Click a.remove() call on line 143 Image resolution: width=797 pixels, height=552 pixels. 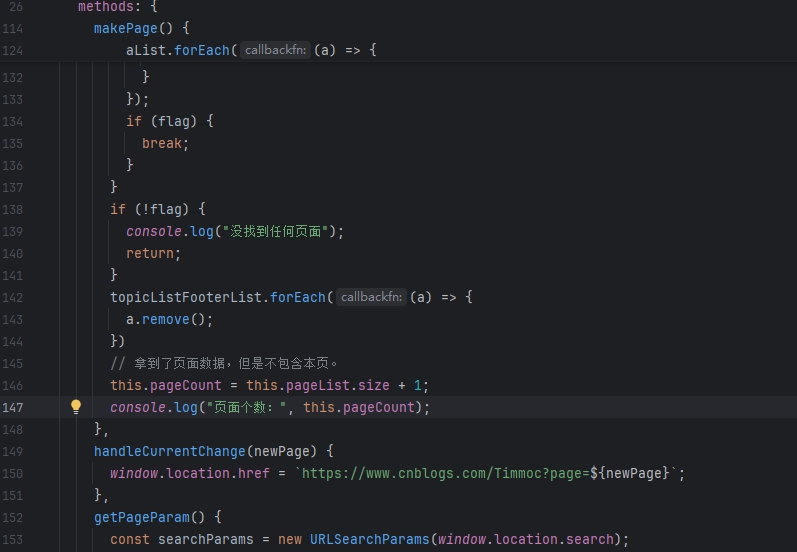(x=169, y=319)
